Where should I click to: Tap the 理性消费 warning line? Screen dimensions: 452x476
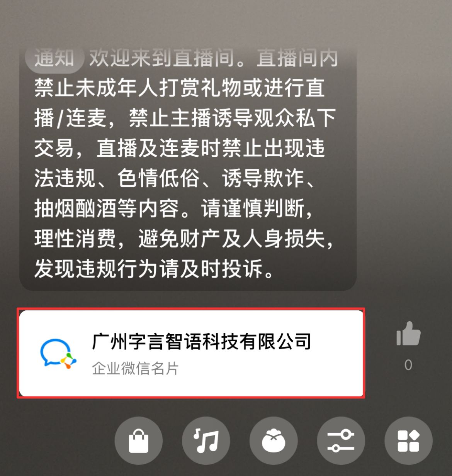pos(184,239)
